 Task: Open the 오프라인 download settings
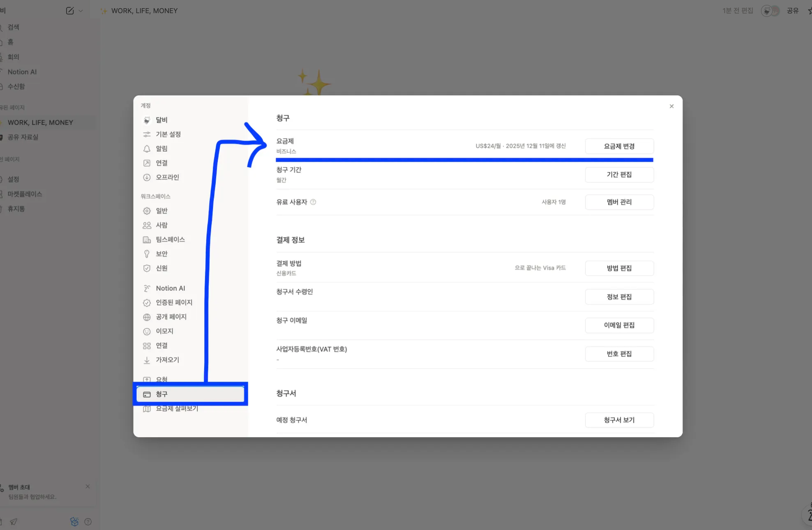tap(167, 177)
